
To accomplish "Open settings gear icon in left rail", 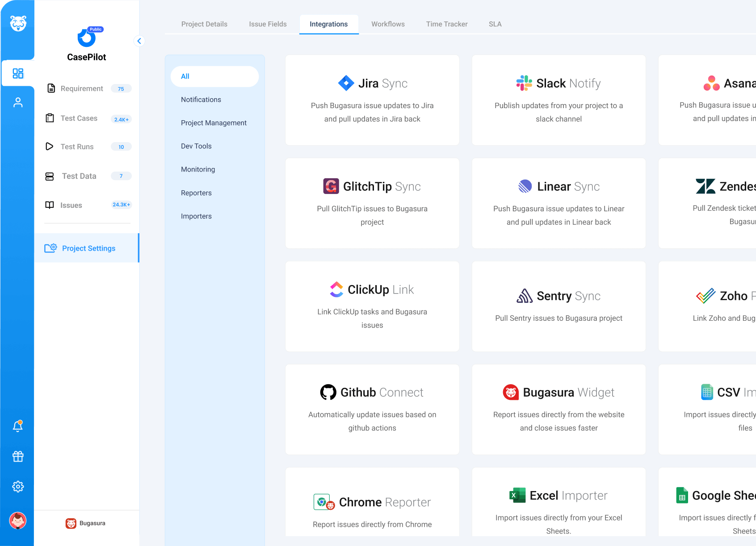I will [18, 487].
